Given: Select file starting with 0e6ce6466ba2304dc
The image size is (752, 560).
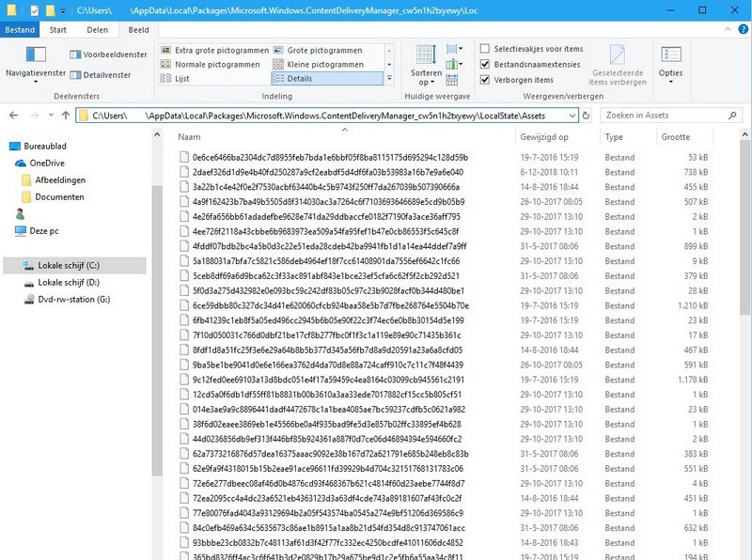Looking at the screenshot, I should tap(330, 157).
